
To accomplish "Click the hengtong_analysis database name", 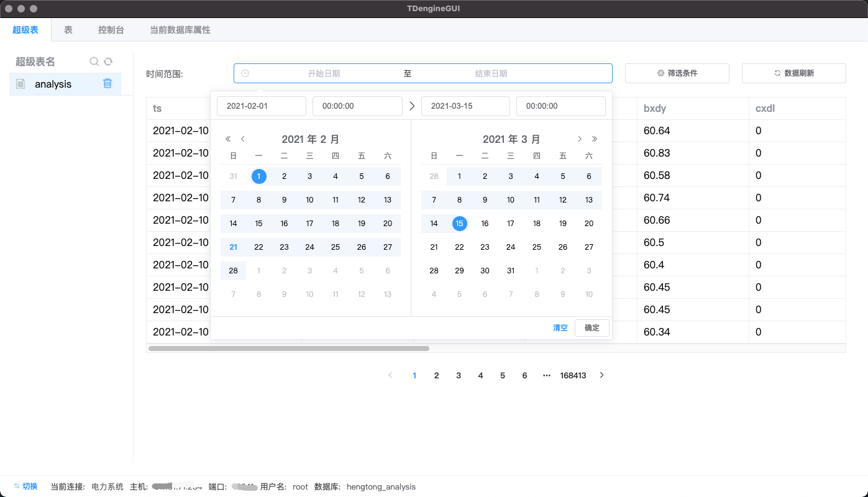I will coord(381,486).
